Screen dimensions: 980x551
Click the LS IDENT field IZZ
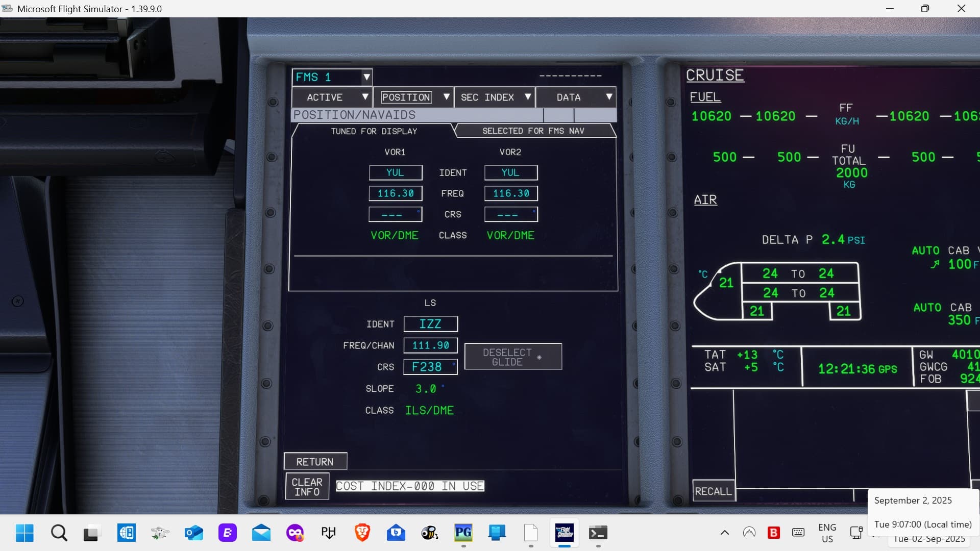point(430,324)
